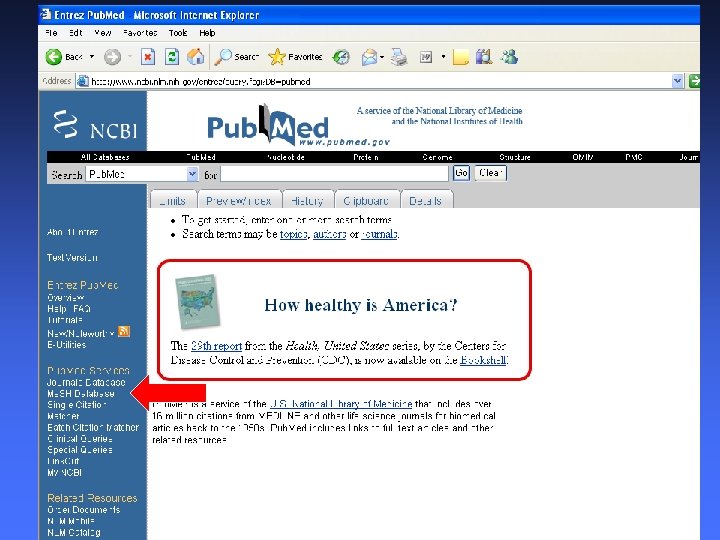Select Structure in the black bar
This screenshot has height=540, width=720.
point(515,157)
